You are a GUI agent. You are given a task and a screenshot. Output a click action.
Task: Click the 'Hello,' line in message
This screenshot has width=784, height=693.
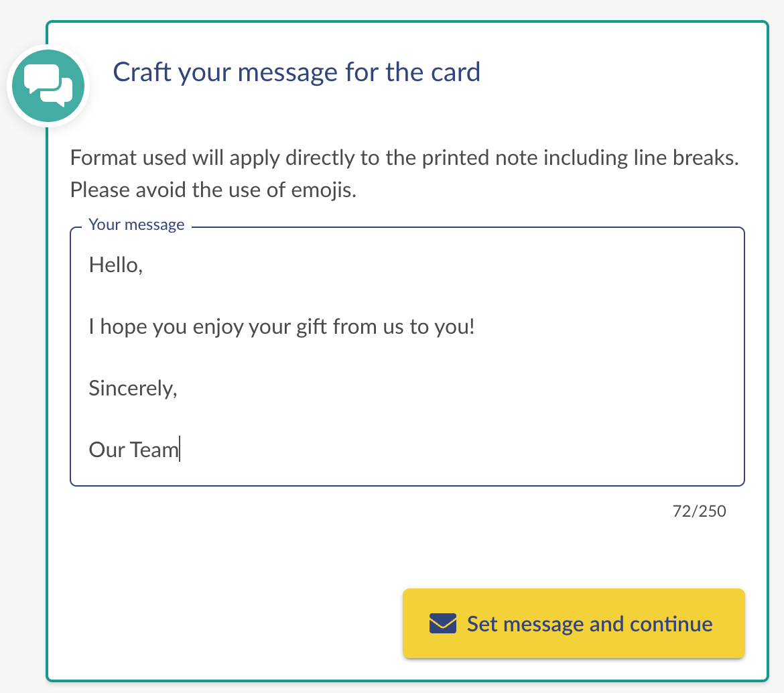point(115,265)
